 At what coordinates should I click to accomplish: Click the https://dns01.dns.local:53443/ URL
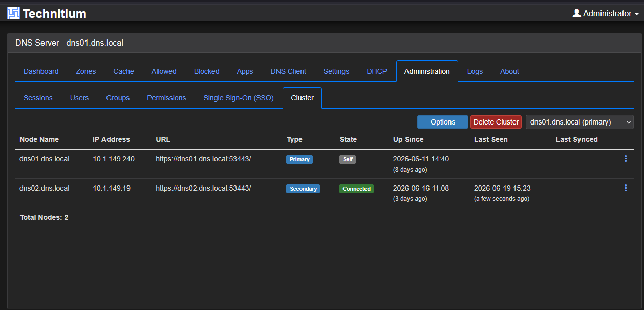point(203,159)
